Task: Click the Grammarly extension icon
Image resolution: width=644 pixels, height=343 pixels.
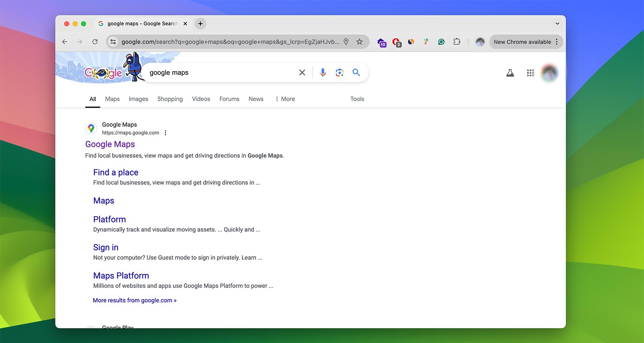Action: [441, 42]
